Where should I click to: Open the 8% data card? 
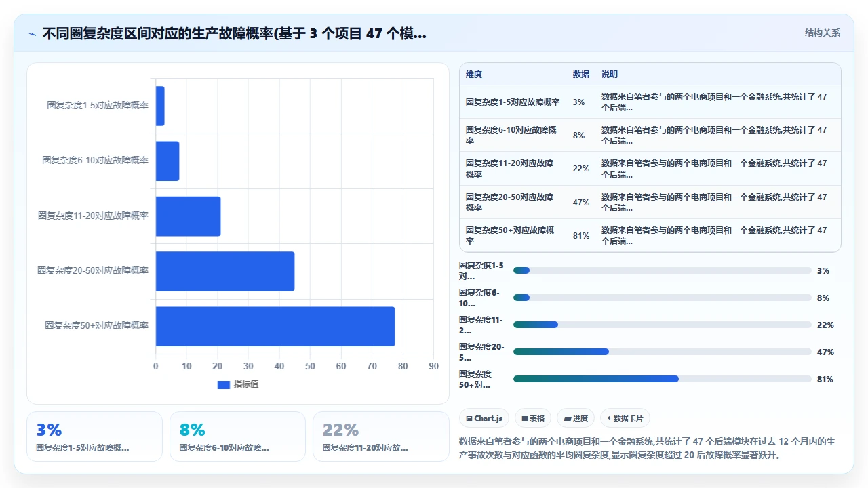click(237, 436)
